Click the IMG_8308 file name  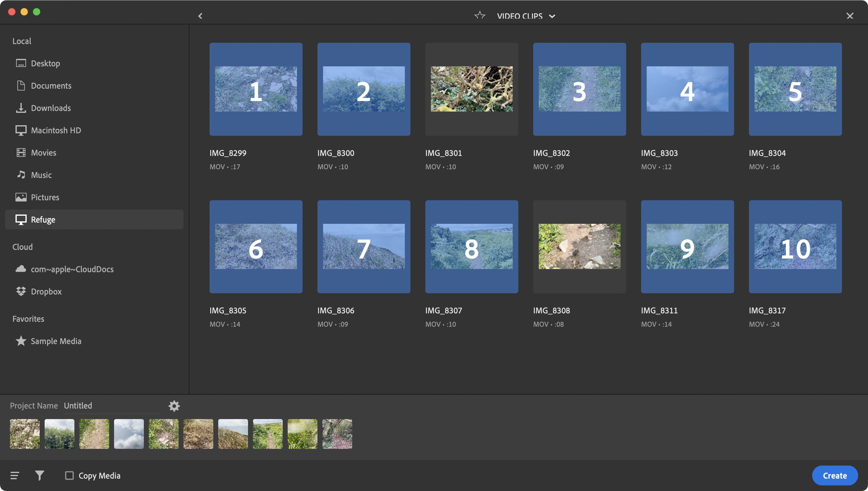pos(551,311)
